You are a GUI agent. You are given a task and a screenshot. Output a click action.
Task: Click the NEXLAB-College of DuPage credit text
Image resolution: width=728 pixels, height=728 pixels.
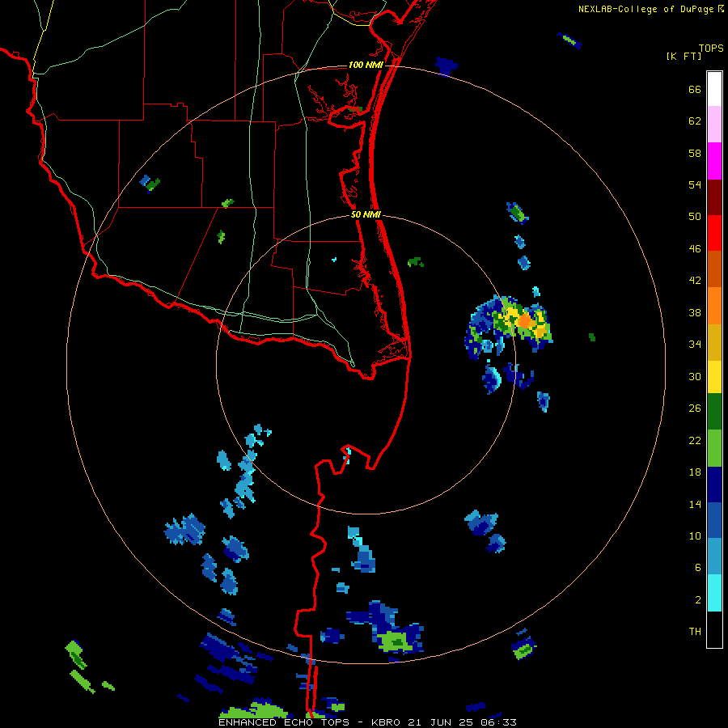point(650,9)
